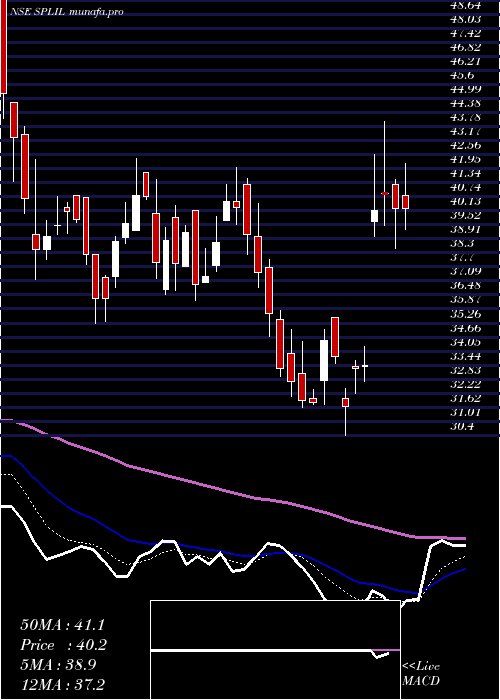Click the <<Live MACD label
500x700 pixels.
point(421,673)
